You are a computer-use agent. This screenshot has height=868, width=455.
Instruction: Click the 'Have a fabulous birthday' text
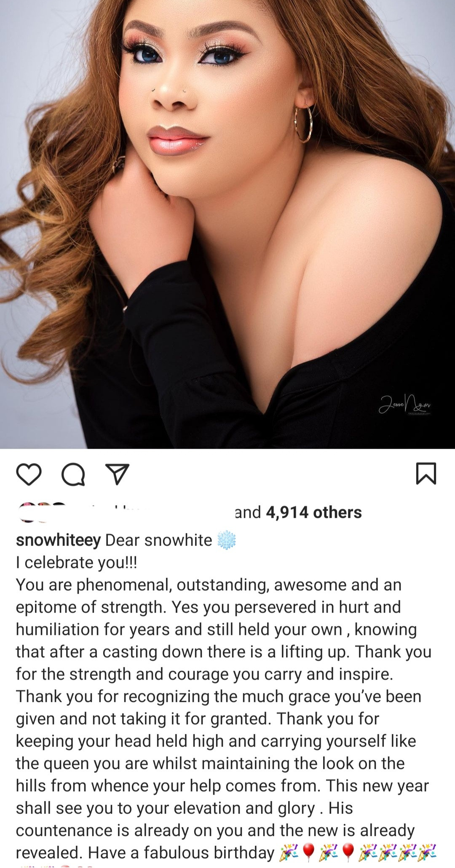[x=182, y=853]
